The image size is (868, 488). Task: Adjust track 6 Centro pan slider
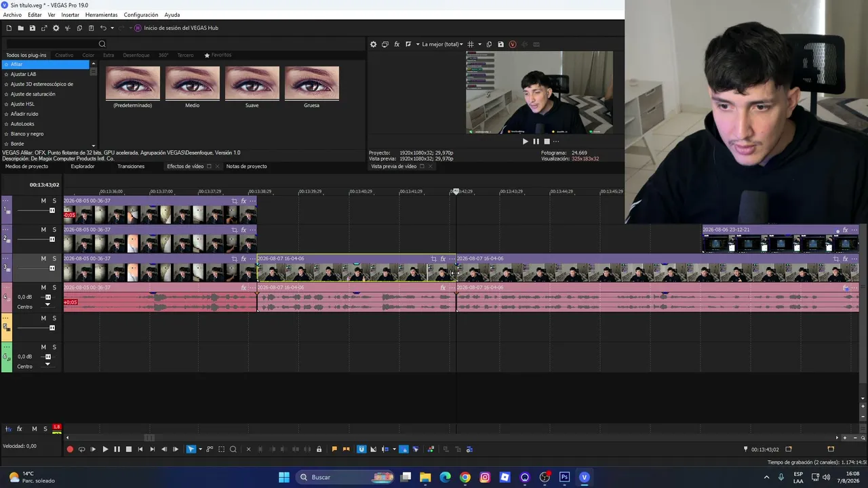(x=47, y=365)
